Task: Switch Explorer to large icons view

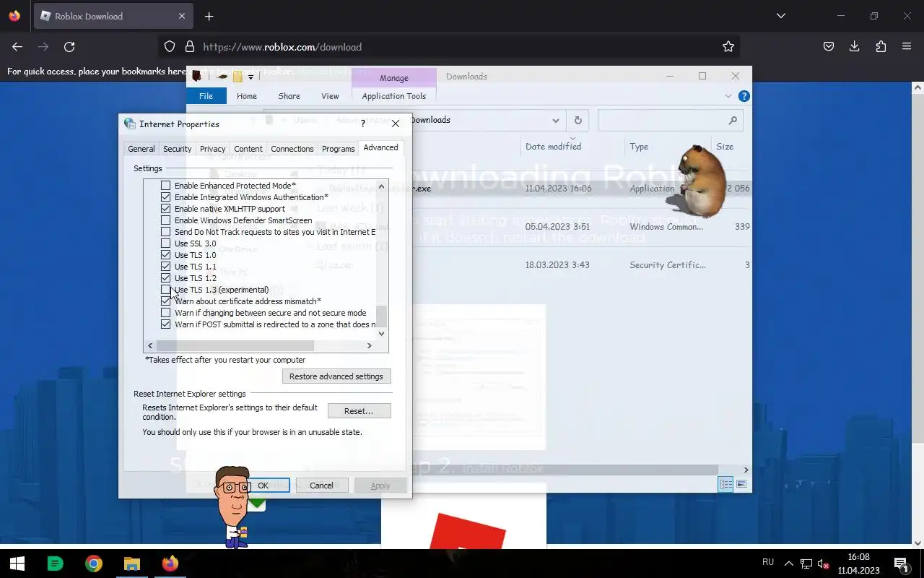Action: 741,484
